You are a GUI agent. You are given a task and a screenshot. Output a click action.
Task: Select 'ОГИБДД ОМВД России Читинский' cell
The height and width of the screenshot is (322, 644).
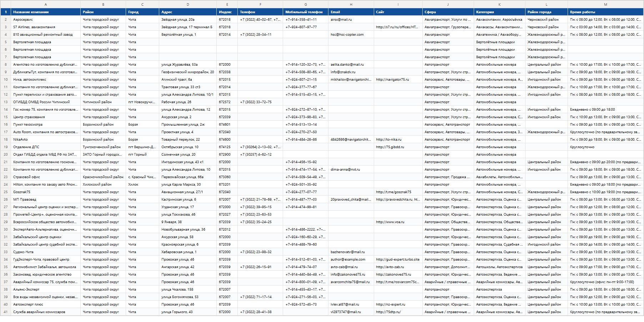point(46,102)
